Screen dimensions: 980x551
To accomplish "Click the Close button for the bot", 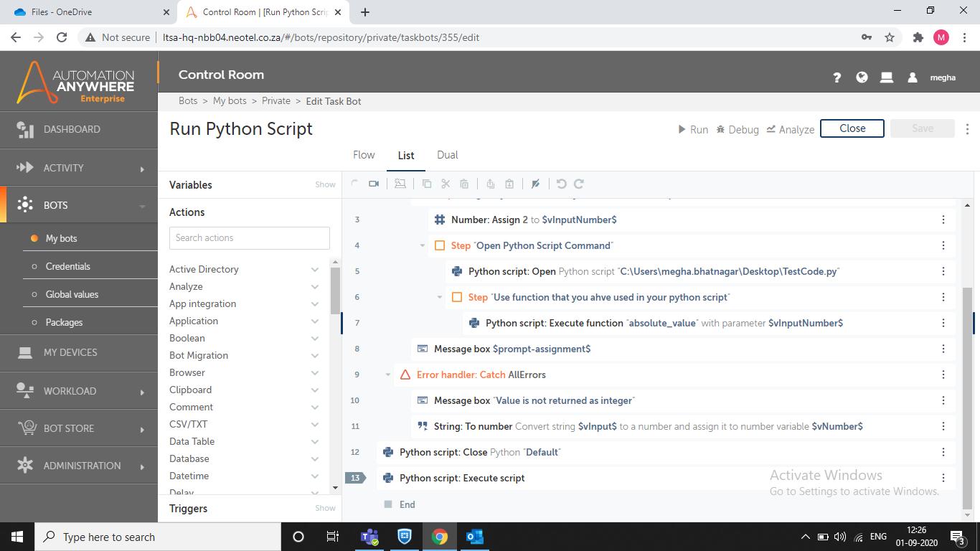I will [852, 128].
